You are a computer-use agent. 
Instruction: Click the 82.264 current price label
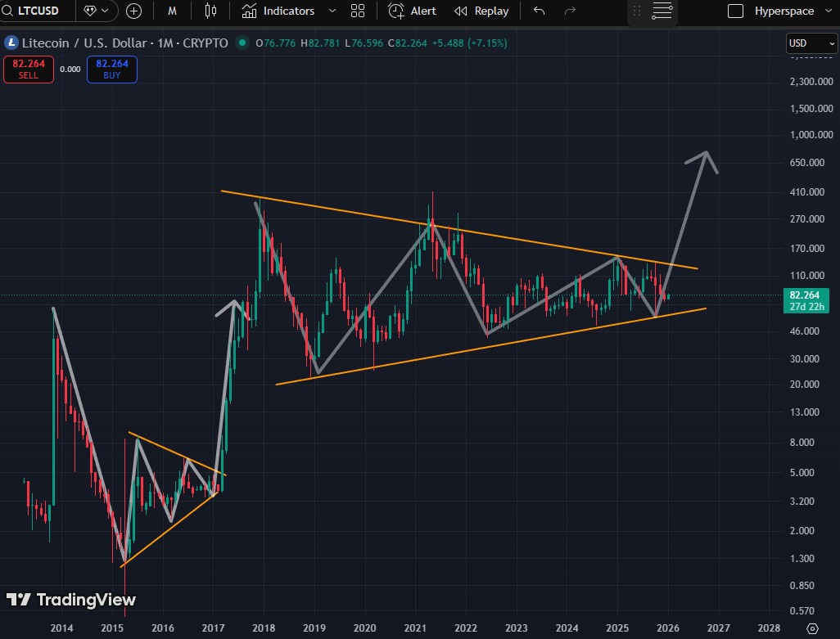[x=804, y=295]
